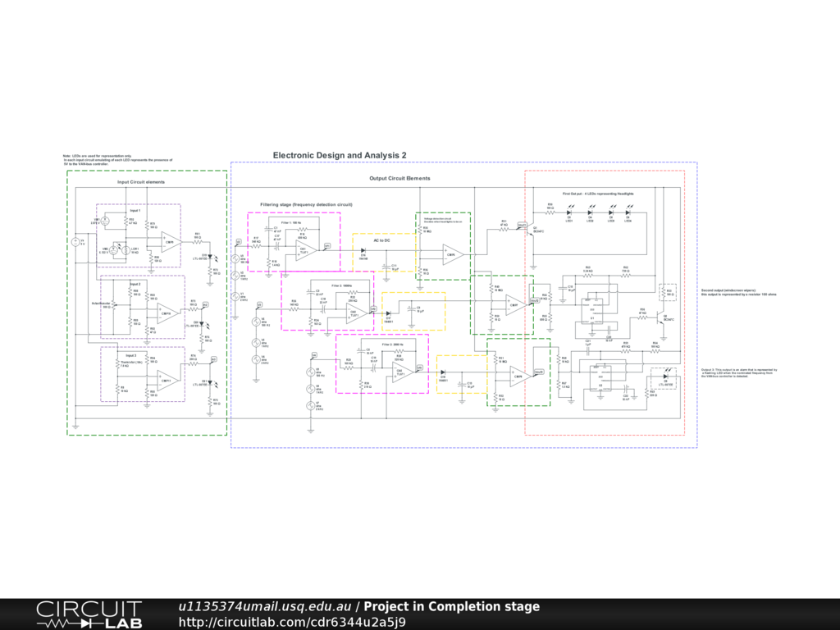Click the Project in Completion stage title
This screenshot has width=840, height=630.
[x=452, y=606]
